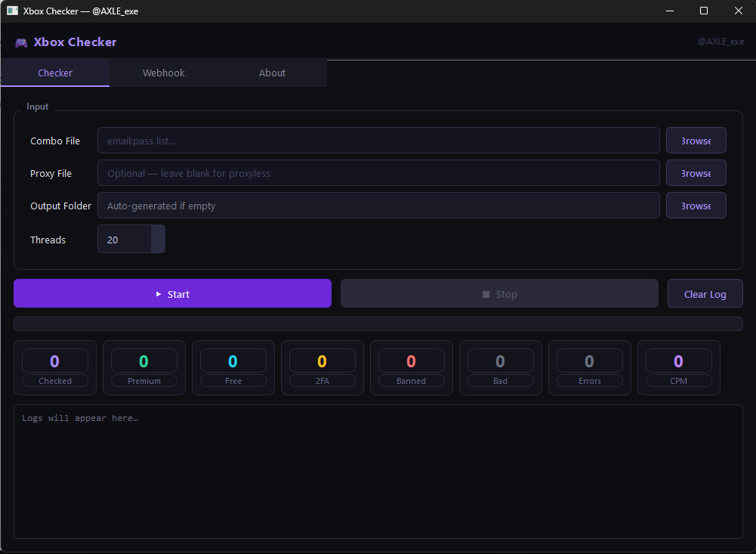This screenshot has height=554, width=756.
Task: Click the "Combo File" label
Action: point(55,141)
